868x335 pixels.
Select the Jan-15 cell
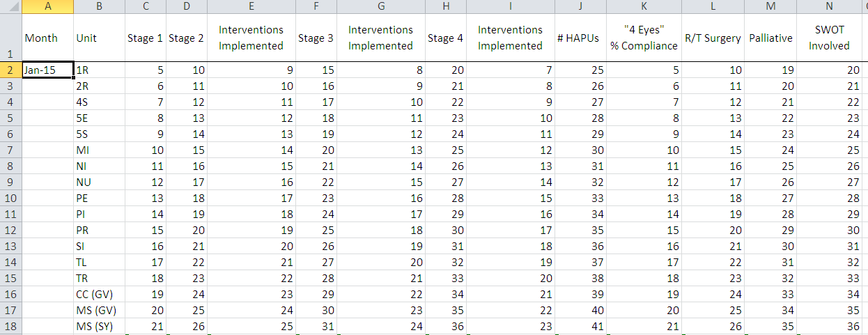click(47, 70)
